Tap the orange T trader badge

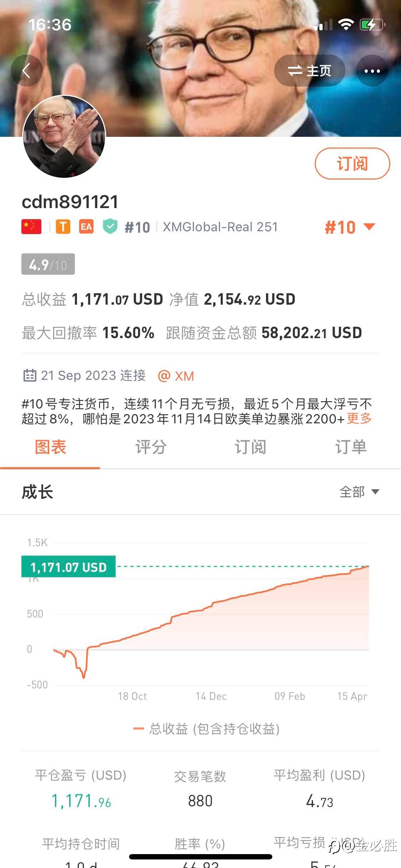pyautogui.click(x=63, y=227)
